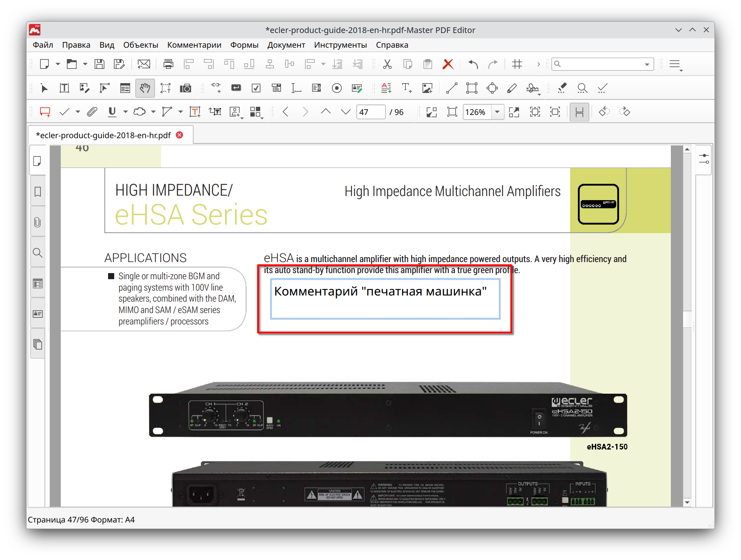Jump to the first page up arrow
Image resolution: width=741 pixels, height=560 pixels.
(x=325, y=112)
